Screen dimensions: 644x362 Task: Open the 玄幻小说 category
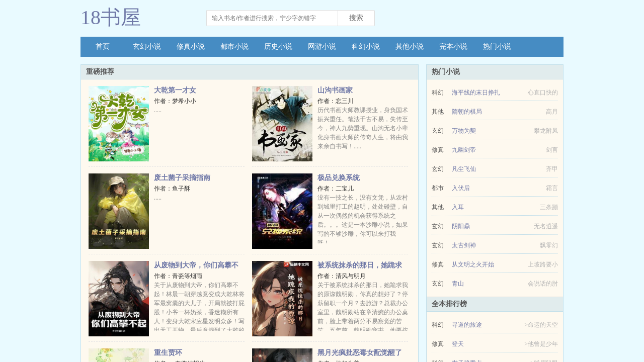147,47
